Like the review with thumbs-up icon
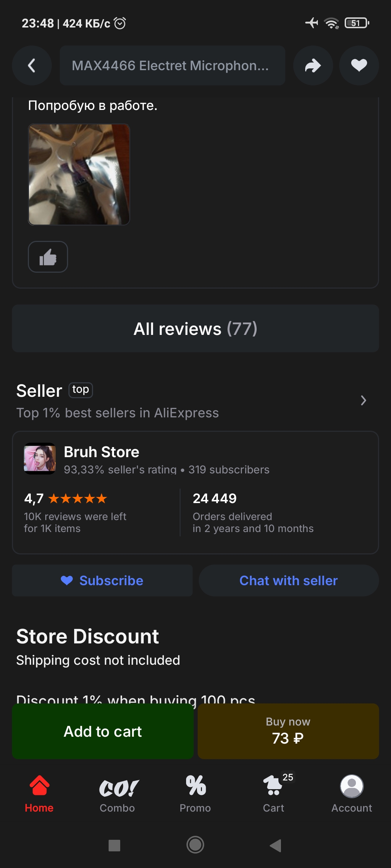Viewport: 391px width, 868px height. tap(48, 257)
